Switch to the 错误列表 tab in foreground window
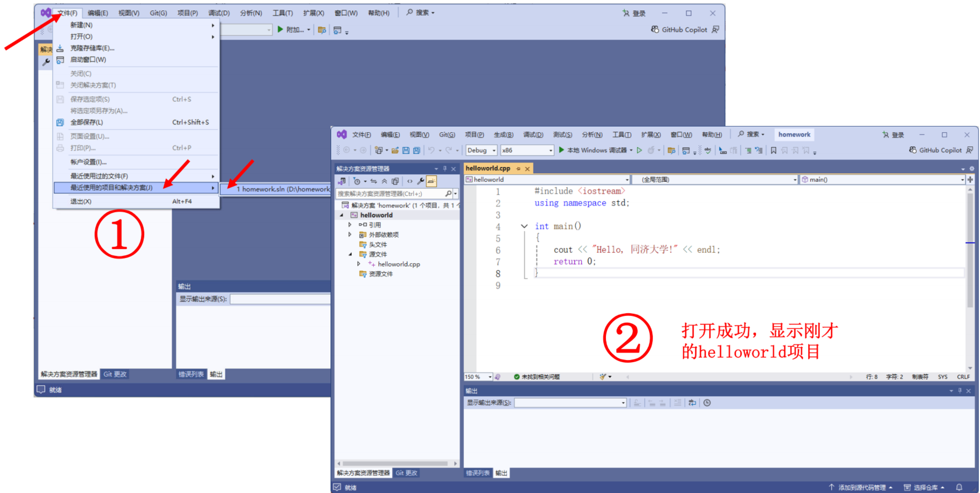Screen dimensions: 980x493 478,473
